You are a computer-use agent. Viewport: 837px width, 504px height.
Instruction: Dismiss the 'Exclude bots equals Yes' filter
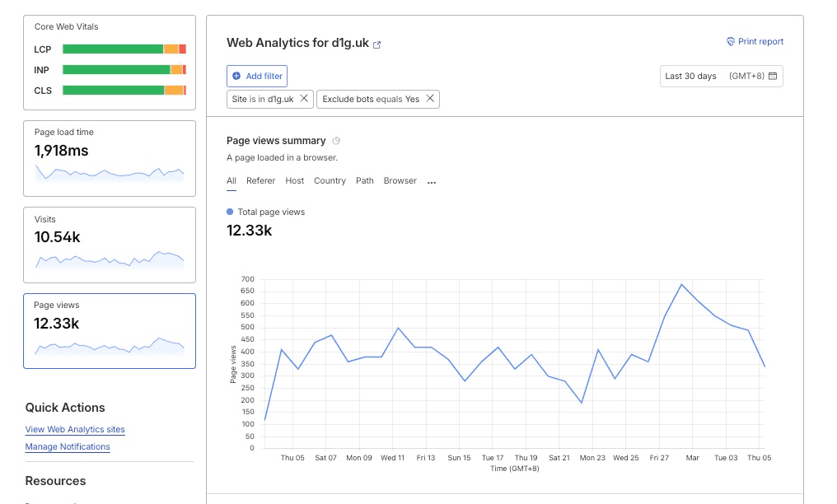(x=429, y=98)
